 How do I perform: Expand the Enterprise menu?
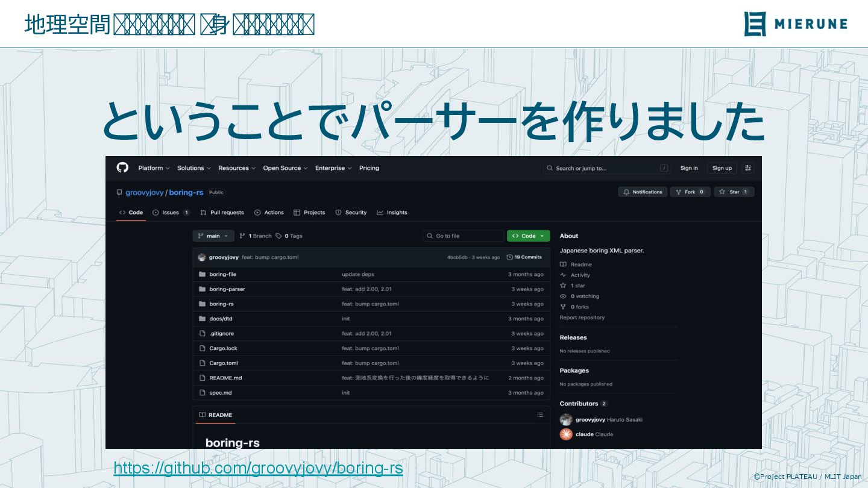333,168
